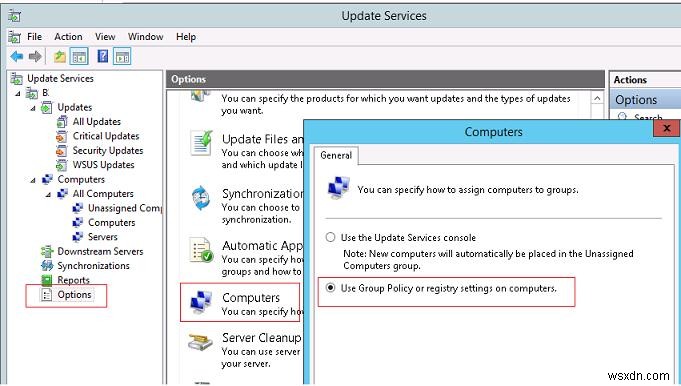This screenshot has width=681, height=386.
Task: Click the Automatic Approvals icon
Action: tap(201, 250)
